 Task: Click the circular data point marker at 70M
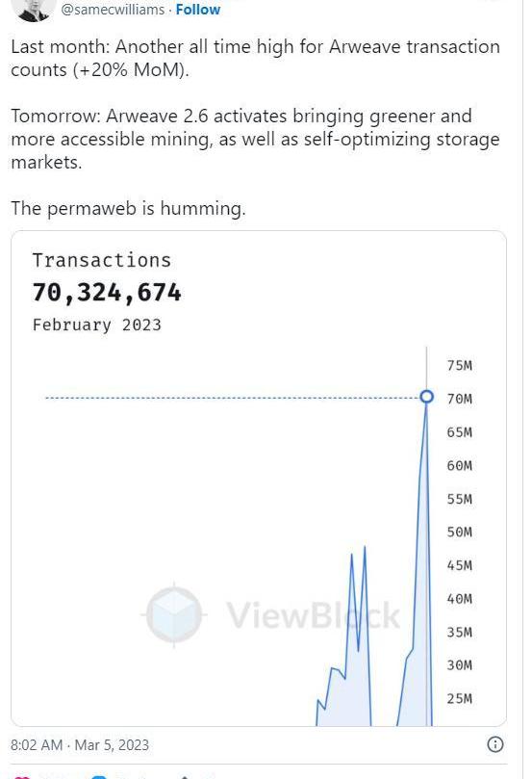tap(426, 397)
